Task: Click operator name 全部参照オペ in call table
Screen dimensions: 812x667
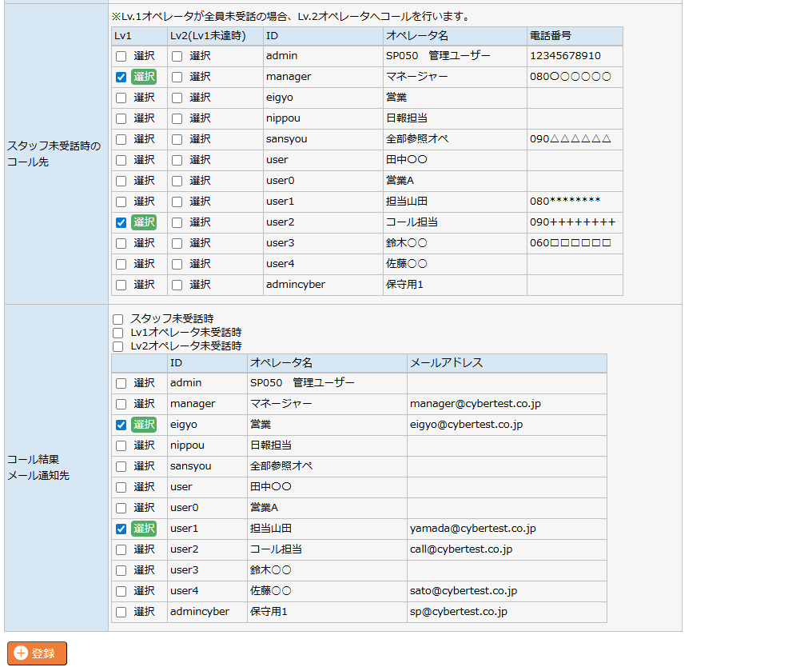Action: [417, 139]
